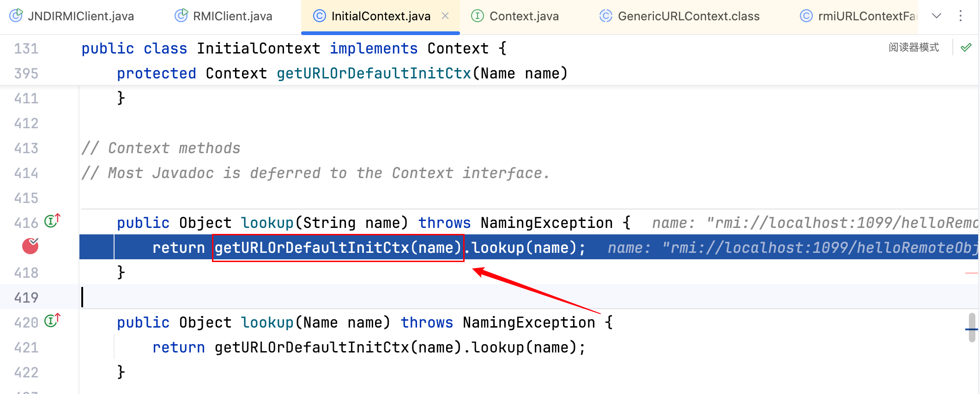Click the vertical scrollbar thumb

tap(972, 328)
